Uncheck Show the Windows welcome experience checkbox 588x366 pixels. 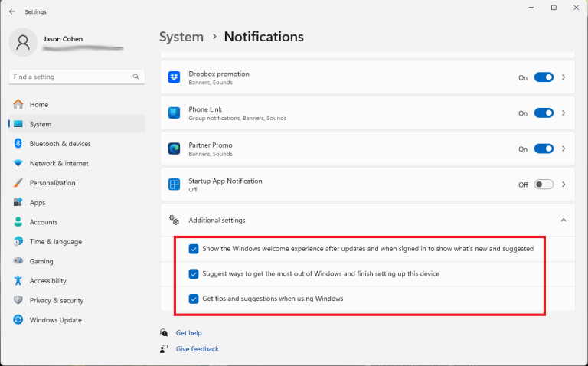pyautogui.click(x=194, y=249)
